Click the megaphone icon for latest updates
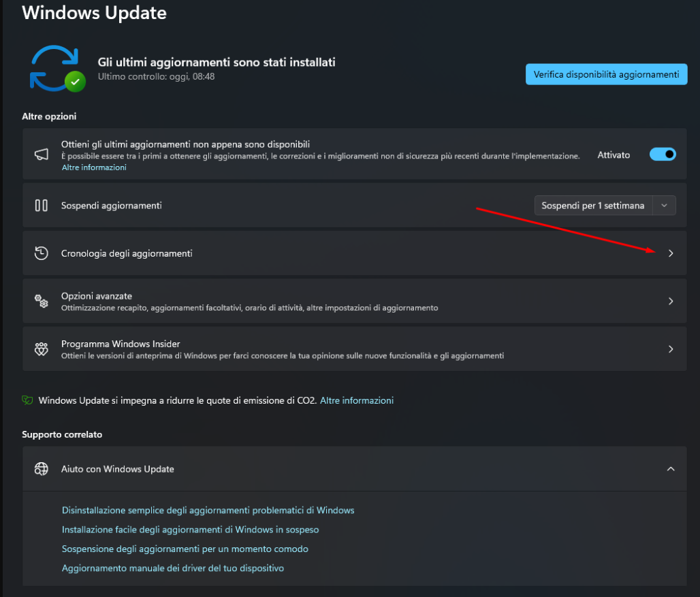The height and width of the screenshot is (597, 700). [42, 155]
